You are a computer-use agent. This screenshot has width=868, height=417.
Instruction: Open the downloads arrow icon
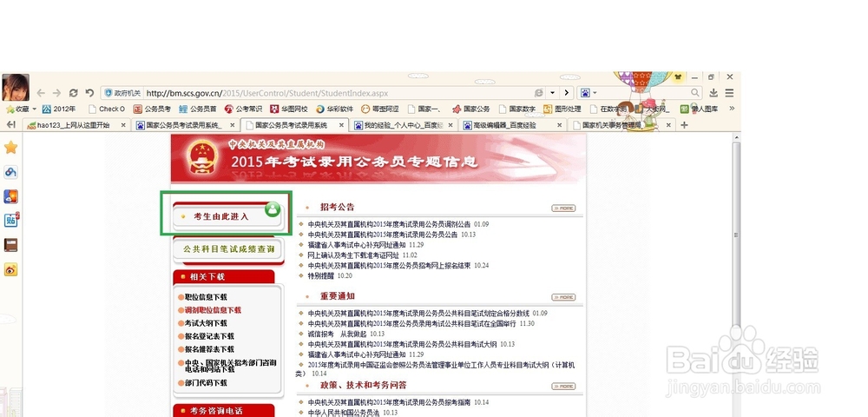713,92
